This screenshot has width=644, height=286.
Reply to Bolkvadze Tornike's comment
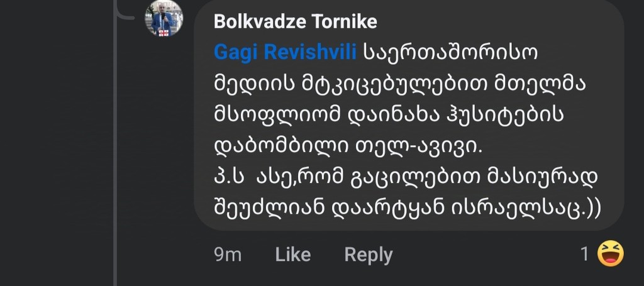[x=369, y=255]
